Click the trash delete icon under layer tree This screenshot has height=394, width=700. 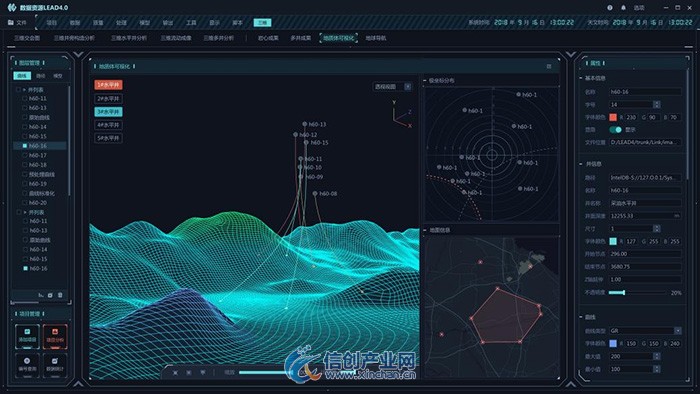(x=60, y=295)
